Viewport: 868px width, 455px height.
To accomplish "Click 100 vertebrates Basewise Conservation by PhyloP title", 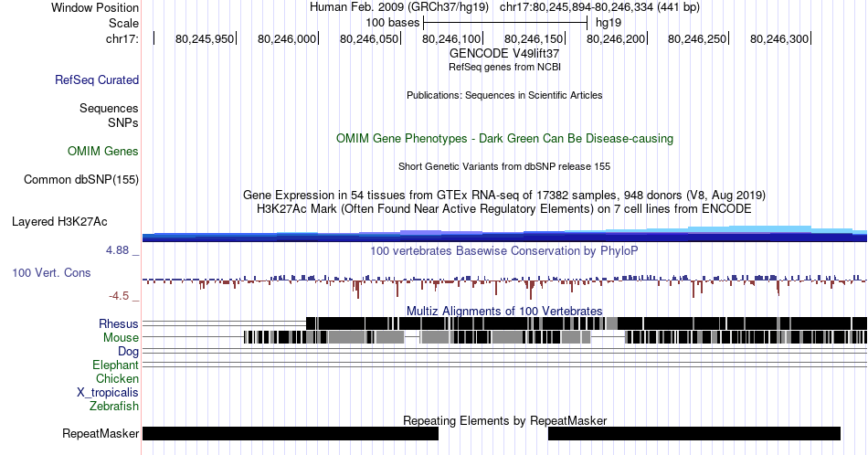I will click(504, 250).
